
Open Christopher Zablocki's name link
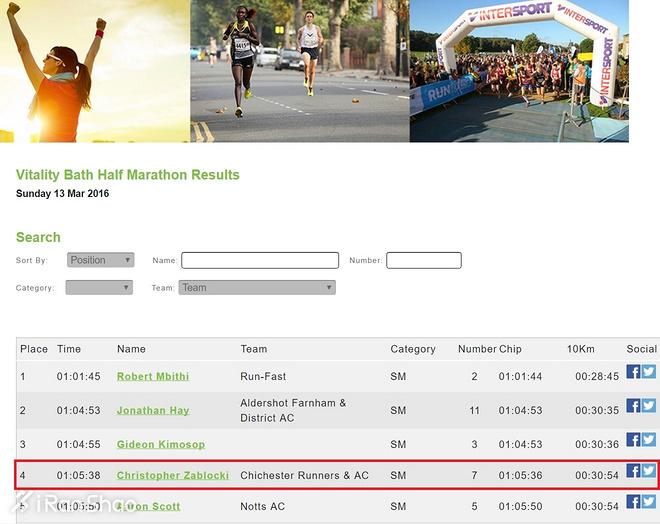point(172,475)
